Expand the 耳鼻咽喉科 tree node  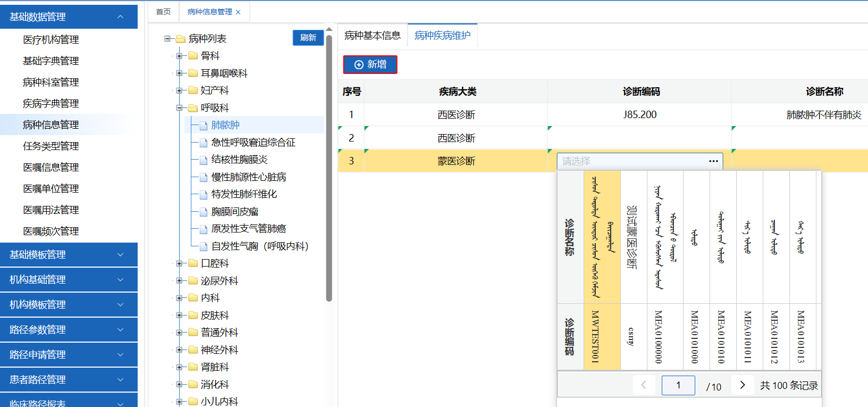click(x=179, y=73)
